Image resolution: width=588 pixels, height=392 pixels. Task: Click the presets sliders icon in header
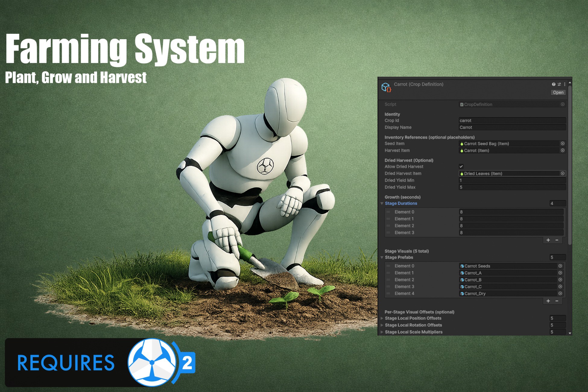click(x=559, y=84)
